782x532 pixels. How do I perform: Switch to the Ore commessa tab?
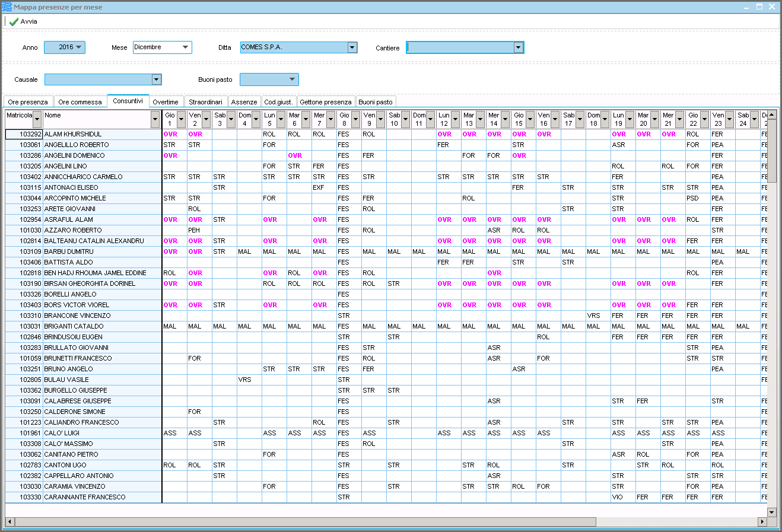tap(80, 102)
